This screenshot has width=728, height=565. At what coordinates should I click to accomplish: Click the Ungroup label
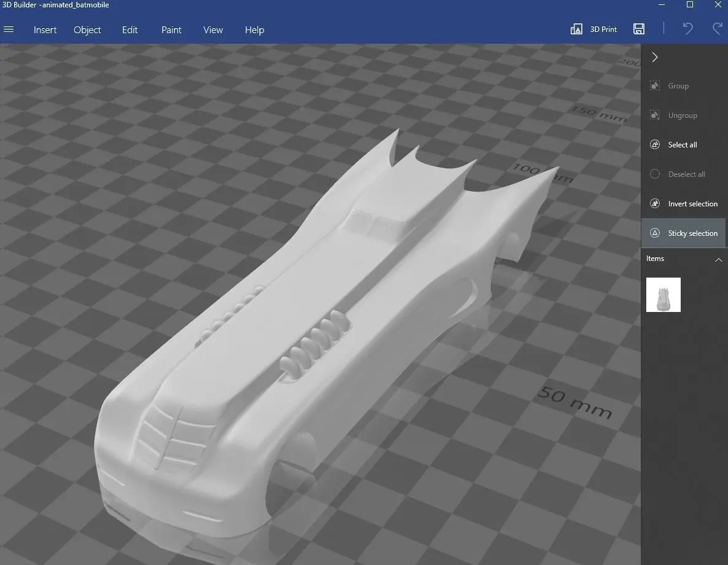[683, 115]
